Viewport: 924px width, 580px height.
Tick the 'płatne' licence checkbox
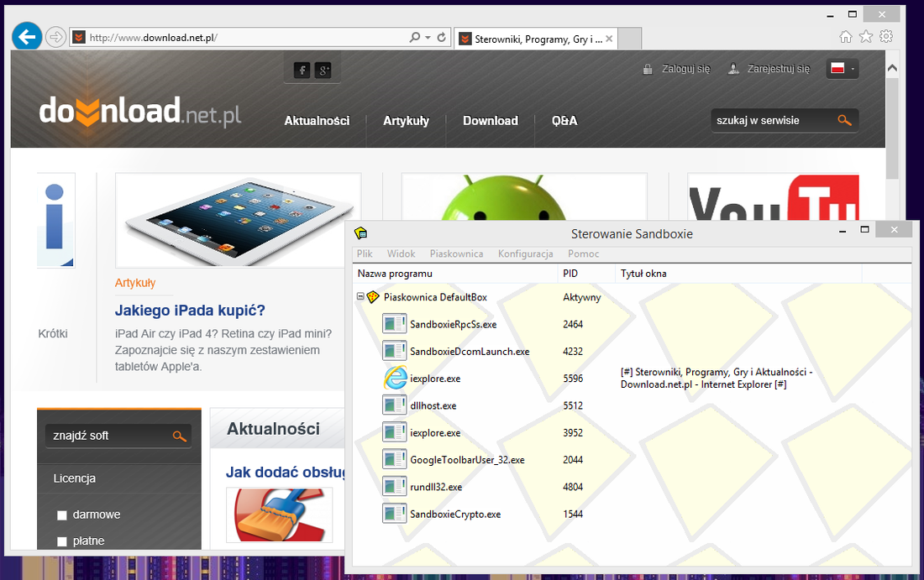tap(62, 541)
